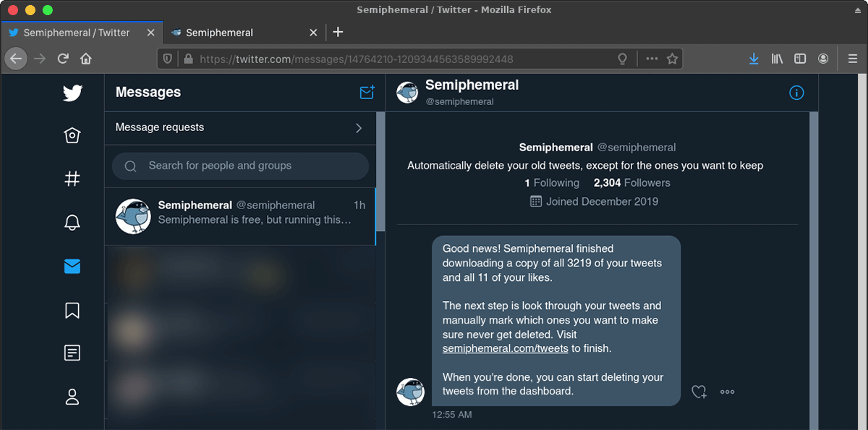Open the Firefox account icon
The image size is (868, 430).
pyautogui.click(x=823, y=59)
